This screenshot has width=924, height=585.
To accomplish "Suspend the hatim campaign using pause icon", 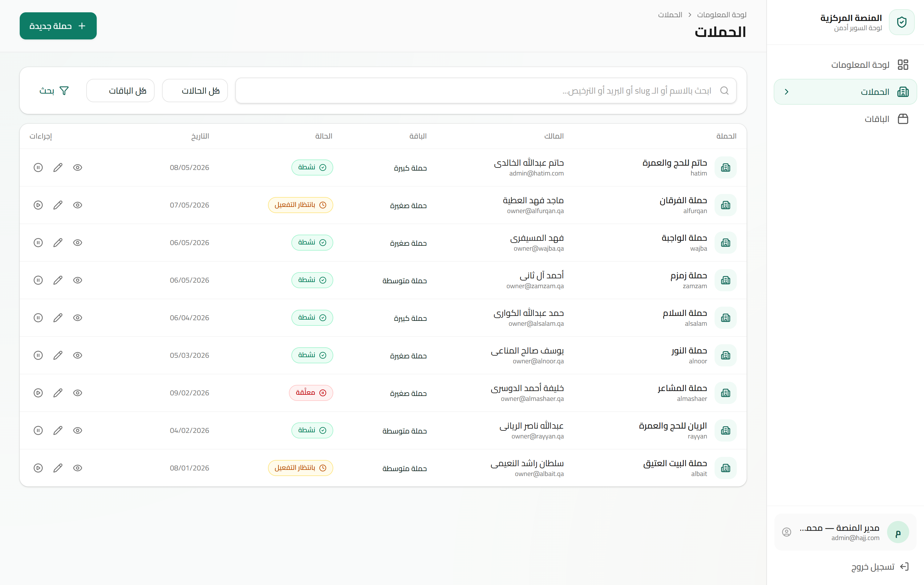I will coord(38,167).
